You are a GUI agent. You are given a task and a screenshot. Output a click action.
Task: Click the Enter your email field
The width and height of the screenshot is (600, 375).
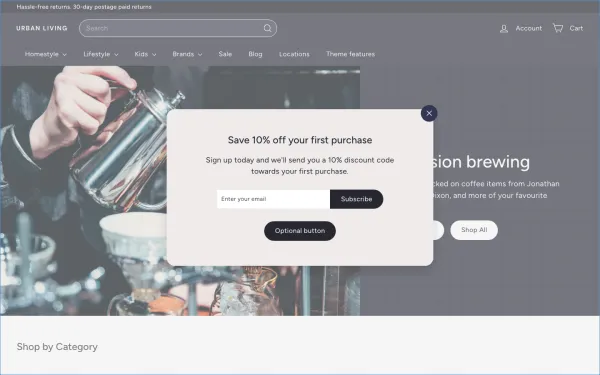[x=273, y=199]
